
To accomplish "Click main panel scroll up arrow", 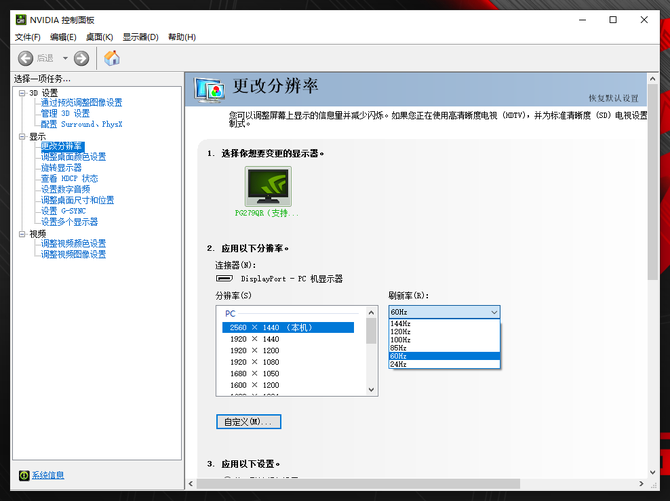I will [652, 79].
